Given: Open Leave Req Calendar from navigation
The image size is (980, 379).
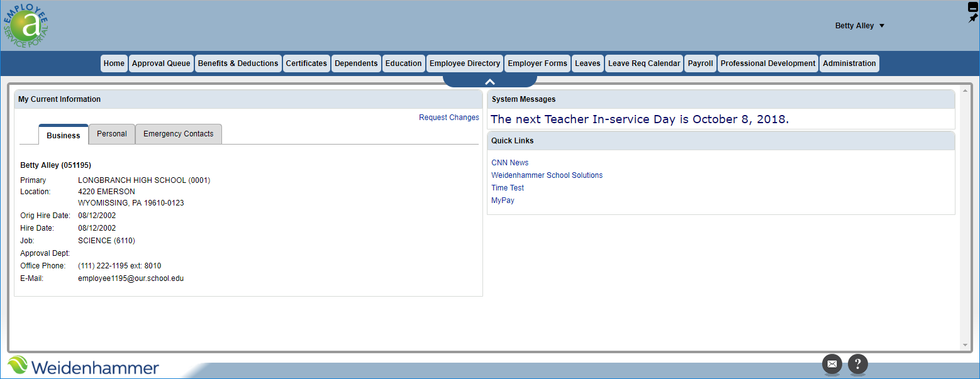Looking at the screenshot, I should tap(644, 63).
